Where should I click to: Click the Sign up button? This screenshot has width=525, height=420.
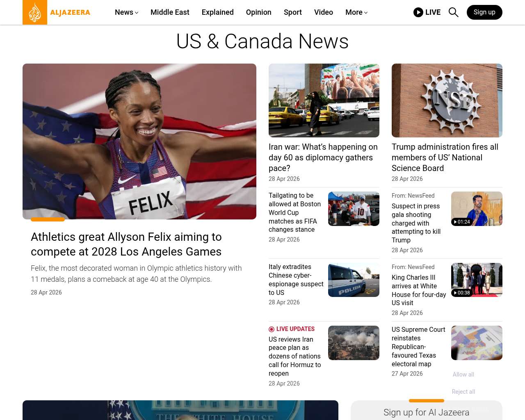tap(484, 12)
